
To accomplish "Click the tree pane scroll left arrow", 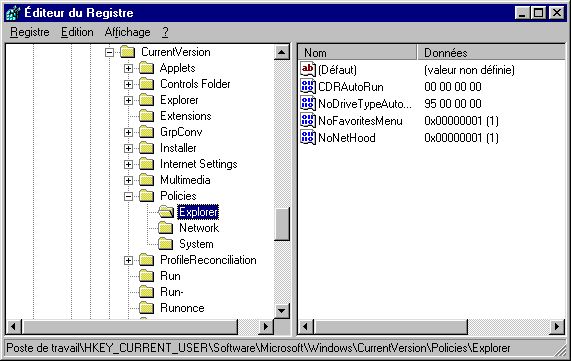I will 13,326.
